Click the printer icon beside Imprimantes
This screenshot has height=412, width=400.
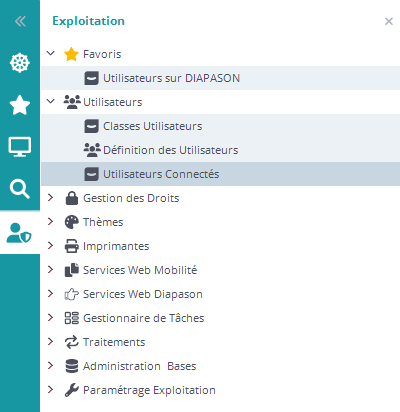(x=71, y=246)
